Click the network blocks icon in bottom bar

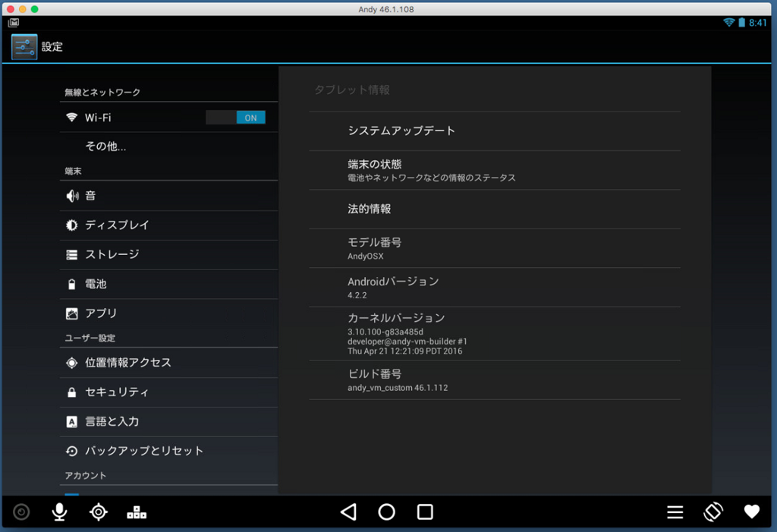(x=137, y=512)
